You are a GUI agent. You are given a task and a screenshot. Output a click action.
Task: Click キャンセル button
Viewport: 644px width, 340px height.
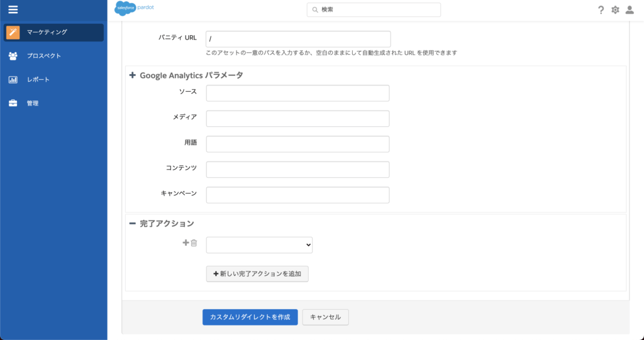coord(325,317)
